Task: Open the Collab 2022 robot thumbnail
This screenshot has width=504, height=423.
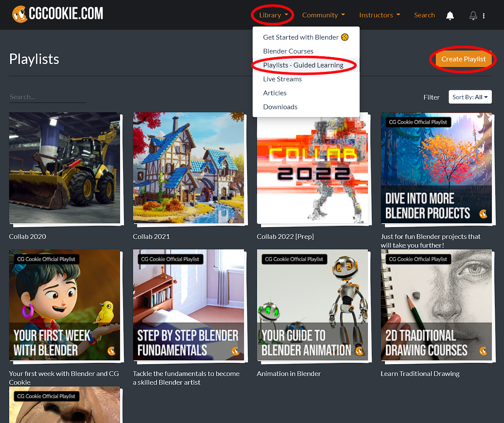Action: [x=312, y=170]
